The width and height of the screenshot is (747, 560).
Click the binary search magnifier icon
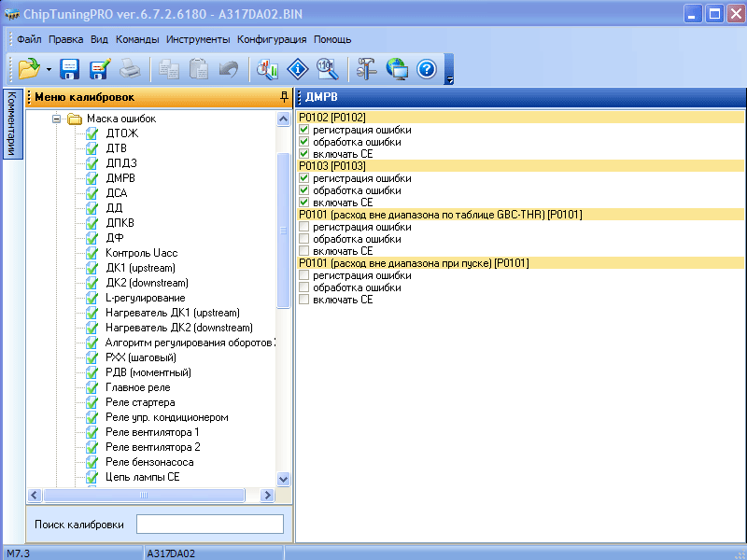coord(327,68)
